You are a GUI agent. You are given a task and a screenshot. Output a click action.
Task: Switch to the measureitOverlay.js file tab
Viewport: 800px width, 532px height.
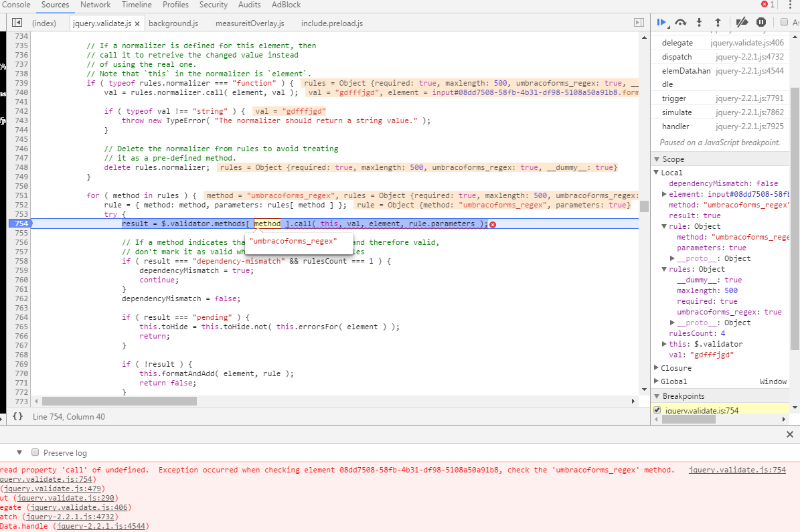click(x=250, y=23)
